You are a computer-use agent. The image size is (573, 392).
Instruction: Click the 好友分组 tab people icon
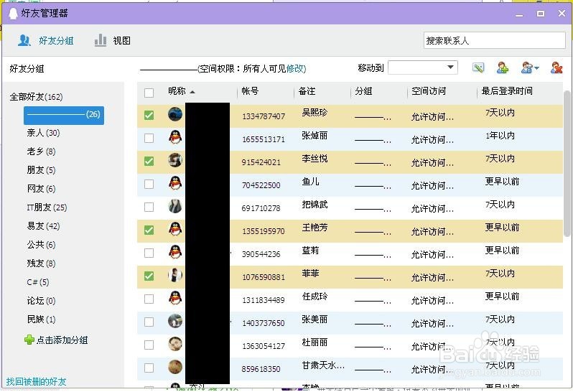coord(24,40)
